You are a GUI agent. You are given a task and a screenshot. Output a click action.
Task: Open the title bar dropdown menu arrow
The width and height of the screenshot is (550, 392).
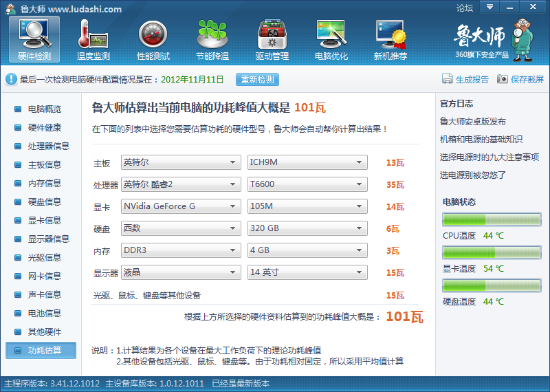(x=489, y=7)
